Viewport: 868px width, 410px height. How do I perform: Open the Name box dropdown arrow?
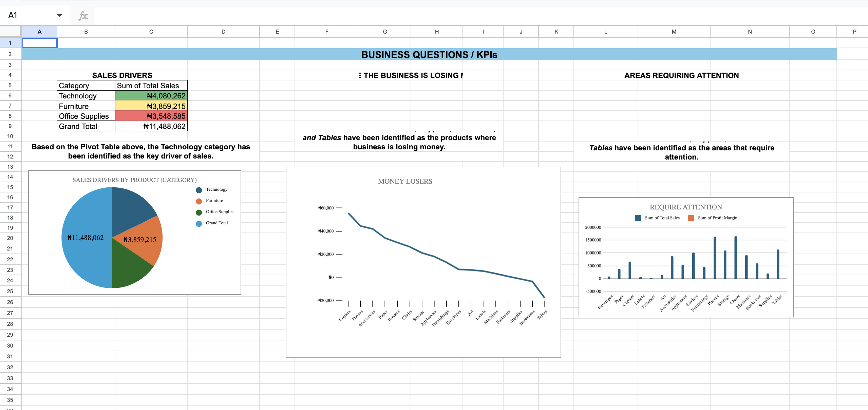(60, 15)
